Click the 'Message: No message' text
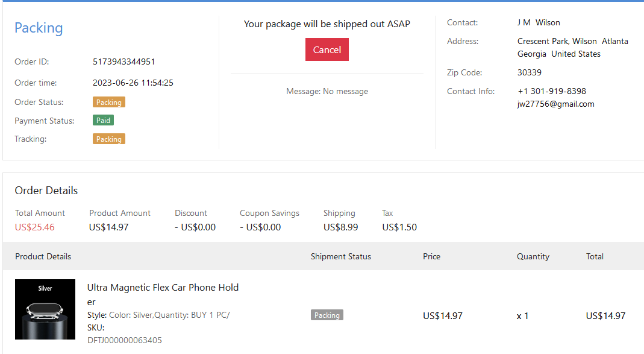This screenshot has height=354, width=644. (x=327, y=92)
